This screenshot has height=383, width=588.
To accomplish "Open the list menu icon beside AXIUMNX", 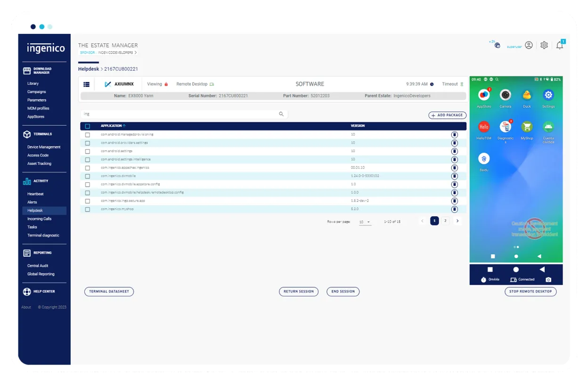I will tap(87, 84).
